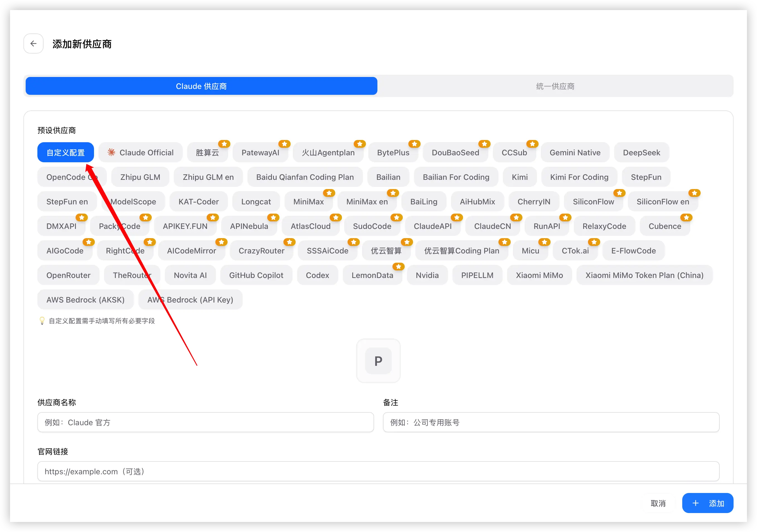The height and width of the screenshot is (532, 757).
Task: Select the SudoCode preset
Action: [372, 226]
